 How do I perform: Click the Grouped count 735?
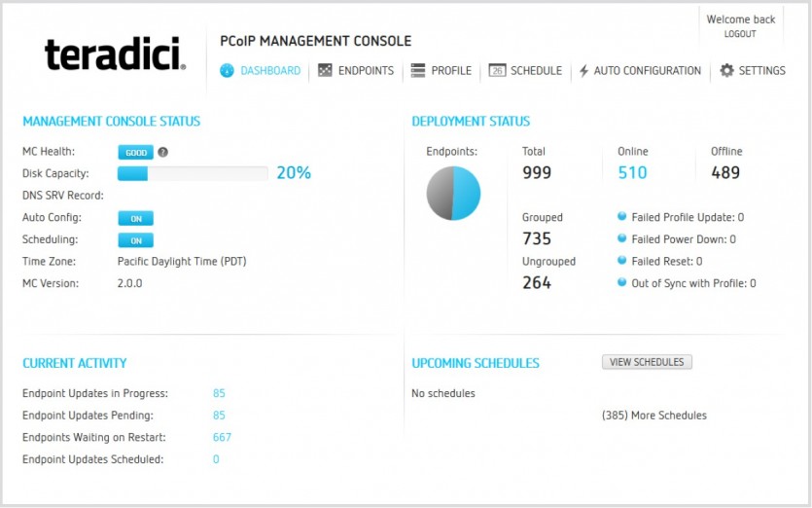tap(537, 238)
